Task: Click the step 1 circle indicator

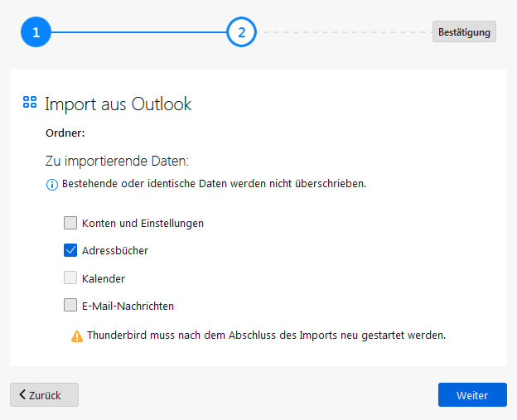Action: [x=36, y=33]
